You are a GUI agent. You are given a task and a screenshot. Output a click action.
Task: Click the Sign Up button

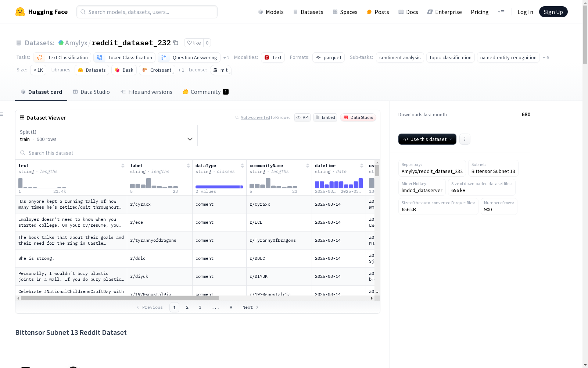[x=553, y=12]
